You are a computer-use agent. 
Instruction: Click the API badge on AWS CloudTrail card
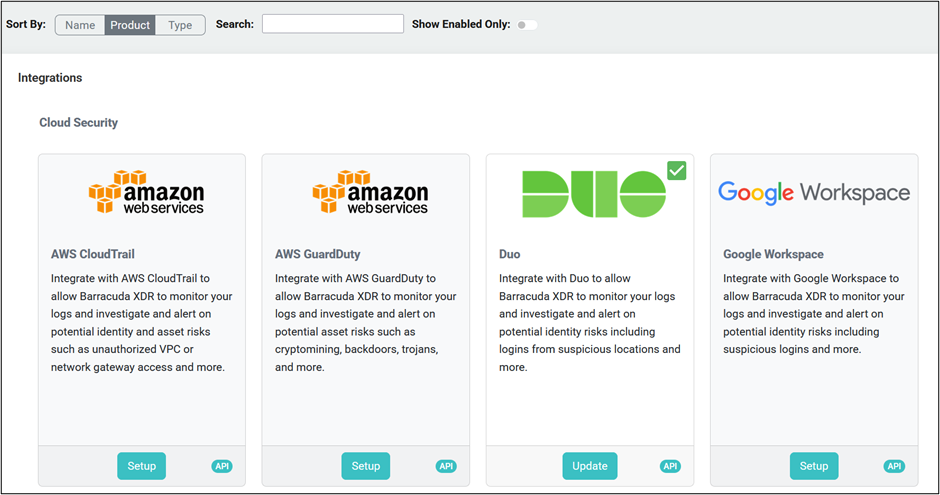(222, 466)
